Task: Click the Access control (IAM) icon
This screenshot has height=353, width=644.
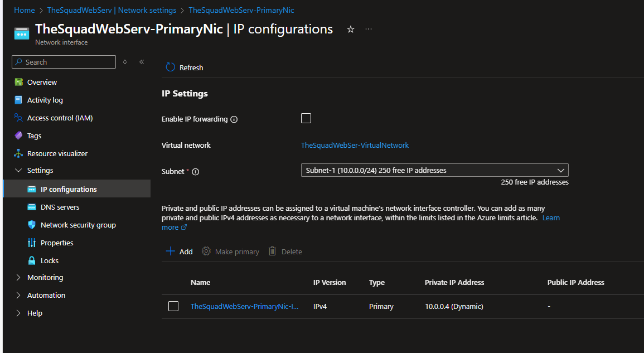Action: pos(18,118)
